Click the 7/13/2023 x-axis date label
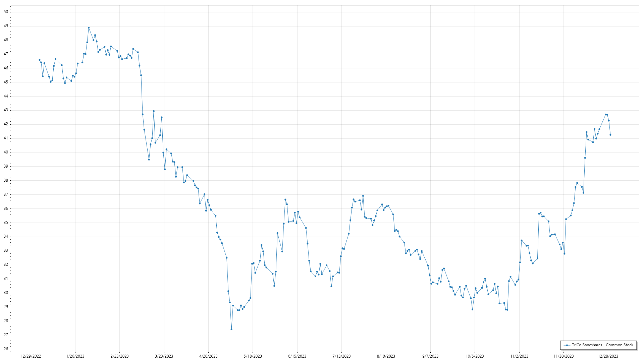Image resolution: width=644 pixels, height=362 pixels. point(341,356)
